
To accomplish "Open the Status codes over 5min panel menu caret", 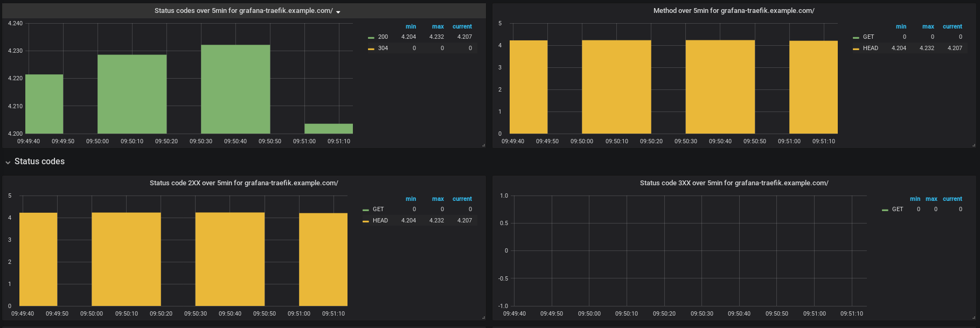I will coord(338,12).
